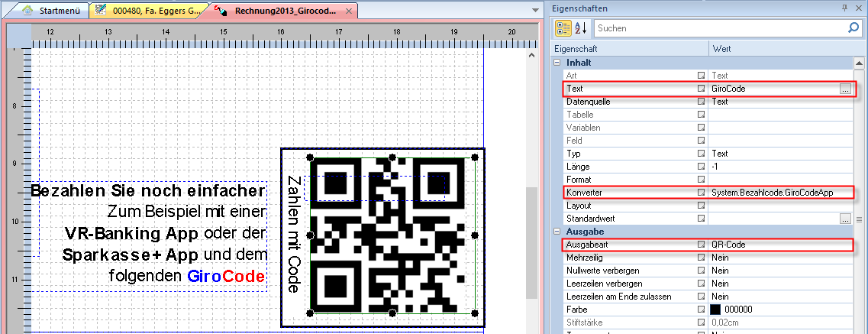Image resolution: width=868 pixels, height=334 pixels.
Task: Switch to categorized property view
Action: (x=563, y=28)
